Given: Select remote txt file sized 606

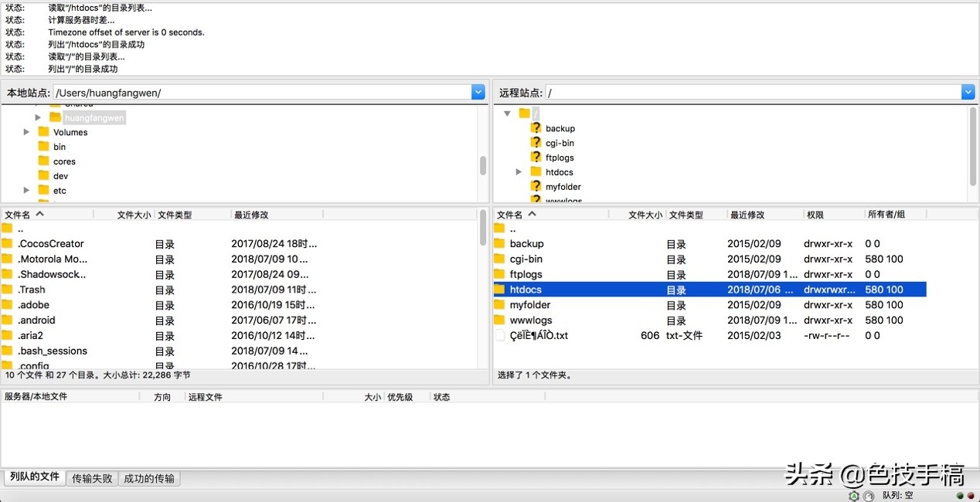Looking at the screenshot, I should coord(709,335).
